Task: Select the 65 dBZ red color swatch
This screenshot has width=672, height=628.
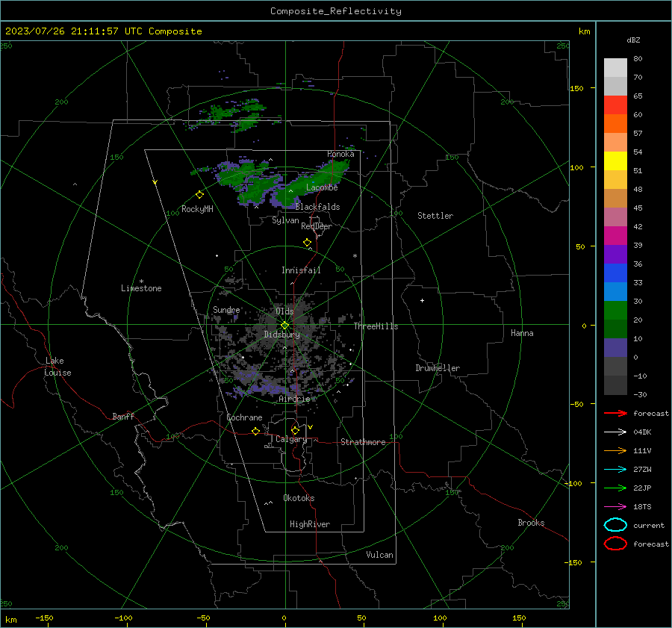Action: [615, 105]
